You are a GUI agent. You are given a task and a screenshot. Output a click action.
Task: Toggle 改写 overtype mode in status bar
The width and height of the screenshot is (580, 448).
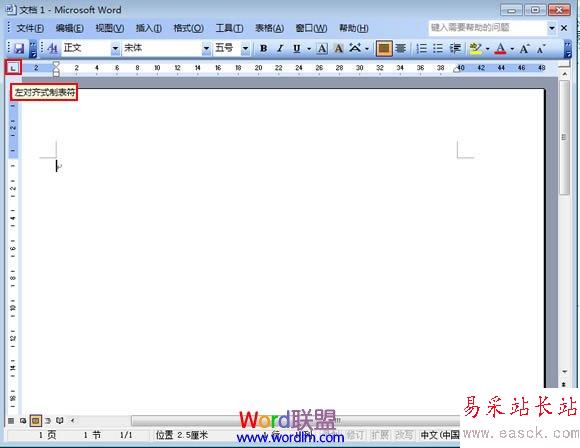coord(403,435)
